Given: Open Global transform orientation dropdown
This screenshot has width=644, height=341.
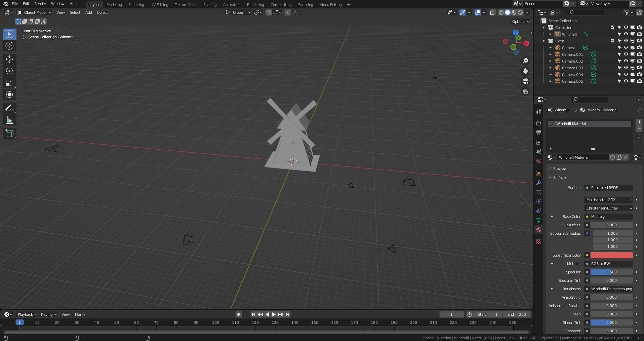Looking at the screenshot, I should point(238,12).
